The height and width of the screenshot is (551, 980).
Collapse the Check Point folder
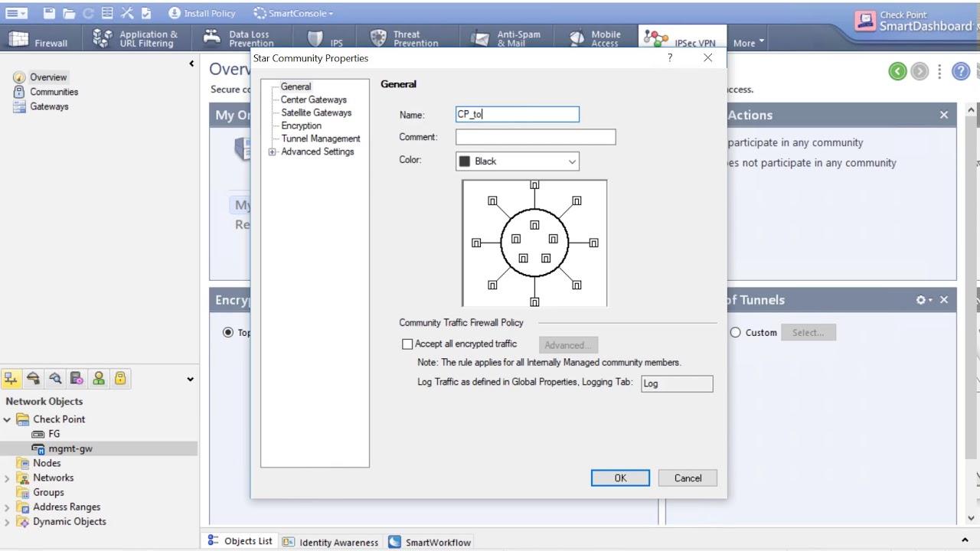(x=7, y=419)
